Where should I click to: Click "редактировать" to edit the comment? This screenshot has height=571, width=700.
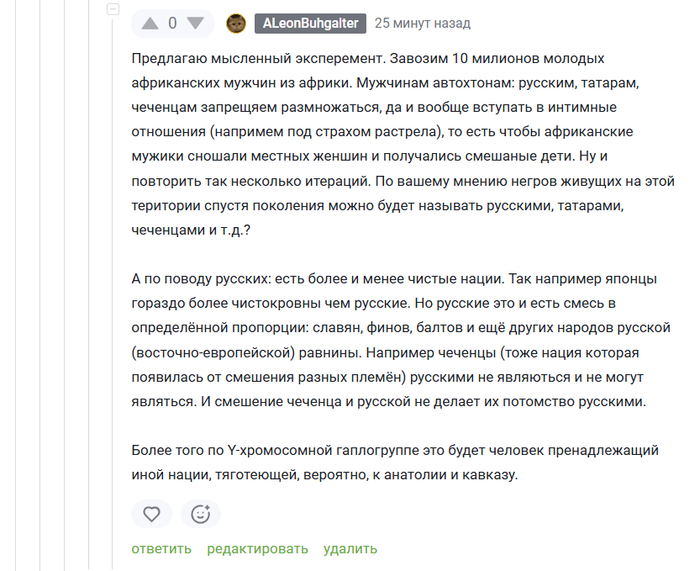pyautogui.click(x=257, y=548)
